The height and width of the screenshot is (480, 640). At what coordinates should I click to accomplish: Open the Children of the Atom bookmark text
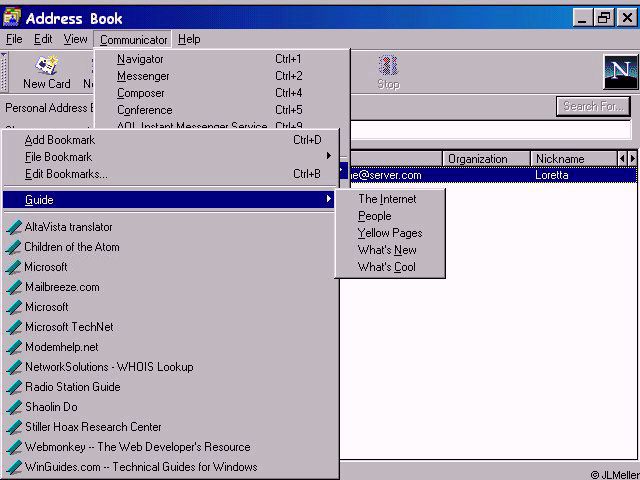coord(72,247)
